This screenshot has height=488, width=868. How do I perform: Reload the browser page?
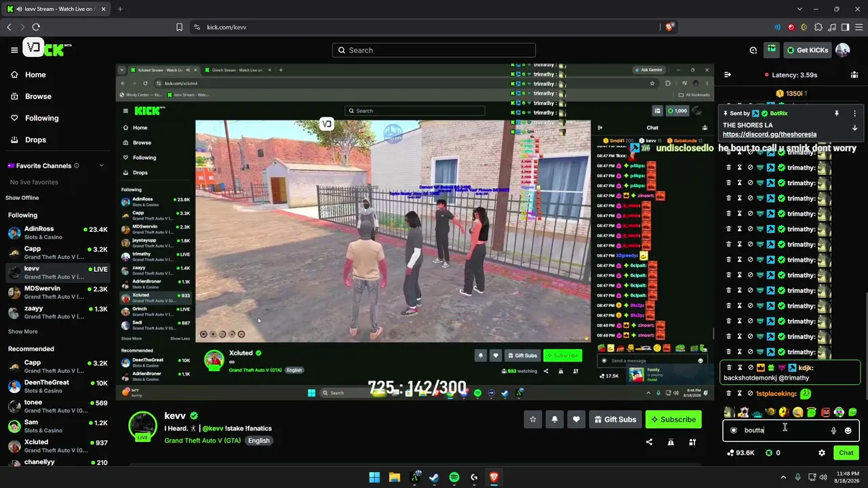36,27
